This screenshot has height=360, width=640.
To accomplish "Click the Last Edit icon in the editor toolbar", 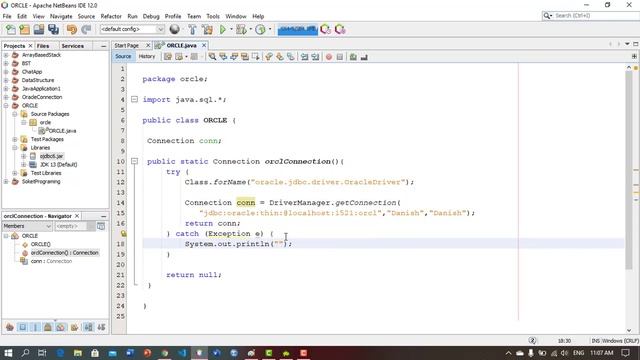I will tap(168, 57).
